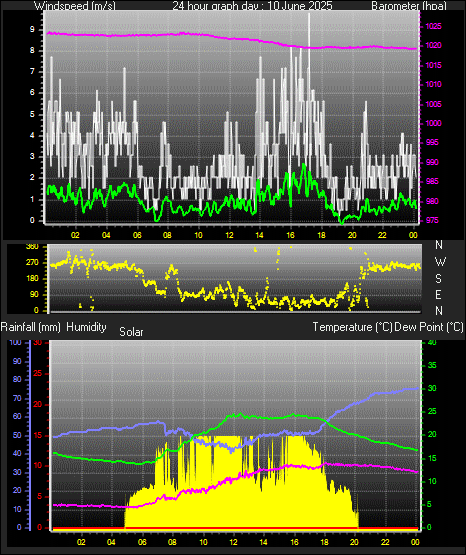Screen dimensions: 466x555
Task: Click the 50 value on humidity axis
Action: tap(17, 436)
